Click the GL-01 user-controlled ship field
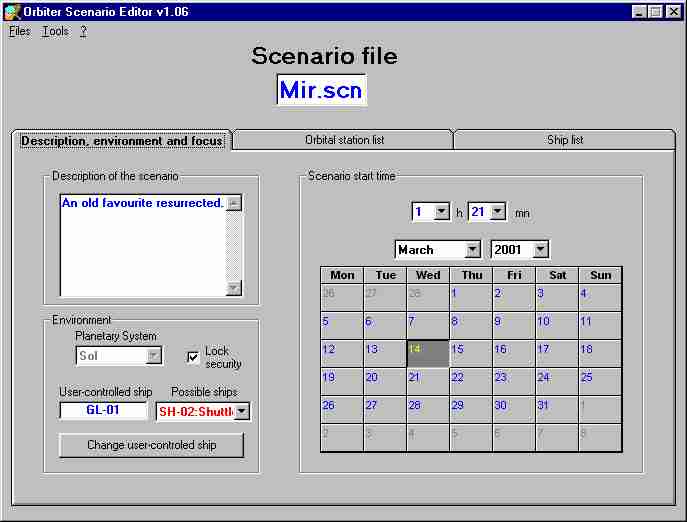This screenshot has width=687, height=522. (x=103, y=410)
